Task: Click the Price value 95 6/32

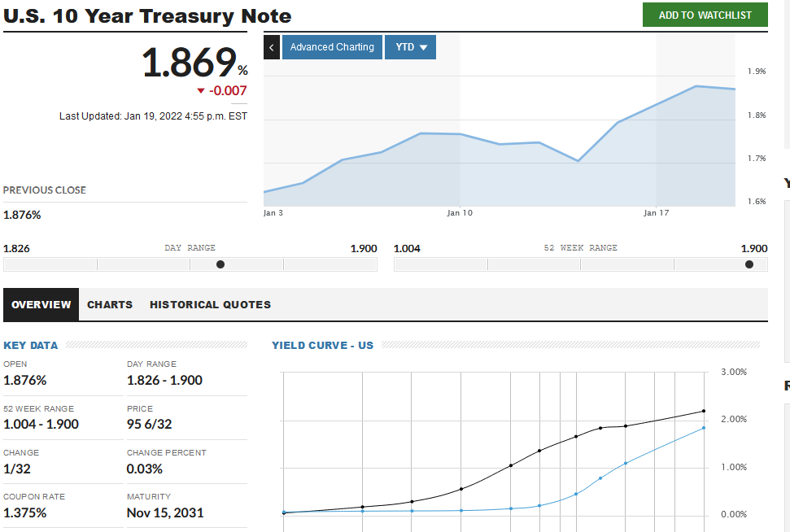Action: [x=149, y=424]
